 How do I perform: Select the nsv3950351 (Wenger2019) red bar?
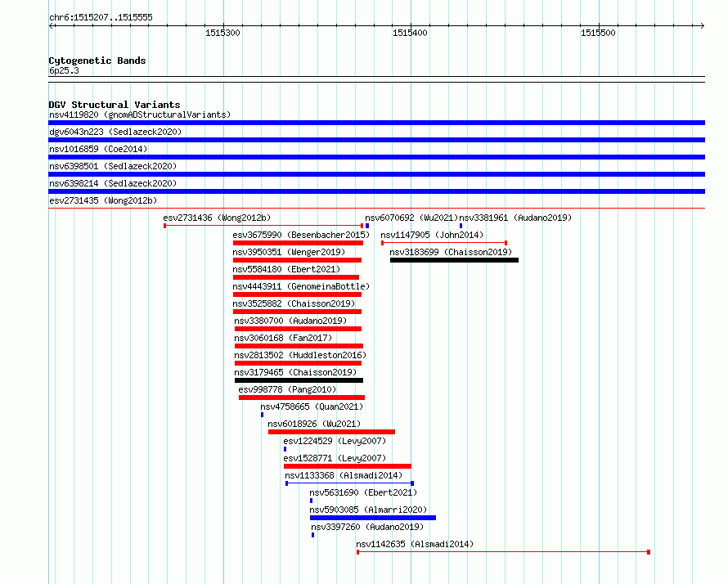coord(297,260)
